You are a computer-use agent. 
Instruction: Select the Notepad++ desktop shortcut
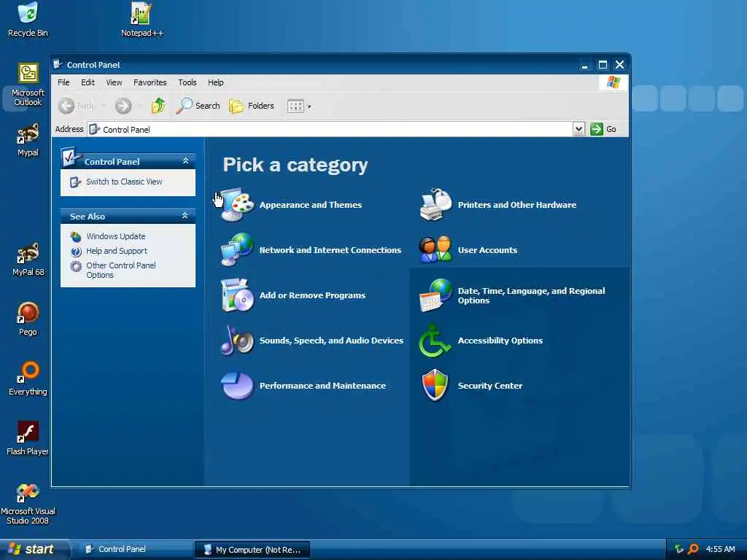(x=142, y=20)
